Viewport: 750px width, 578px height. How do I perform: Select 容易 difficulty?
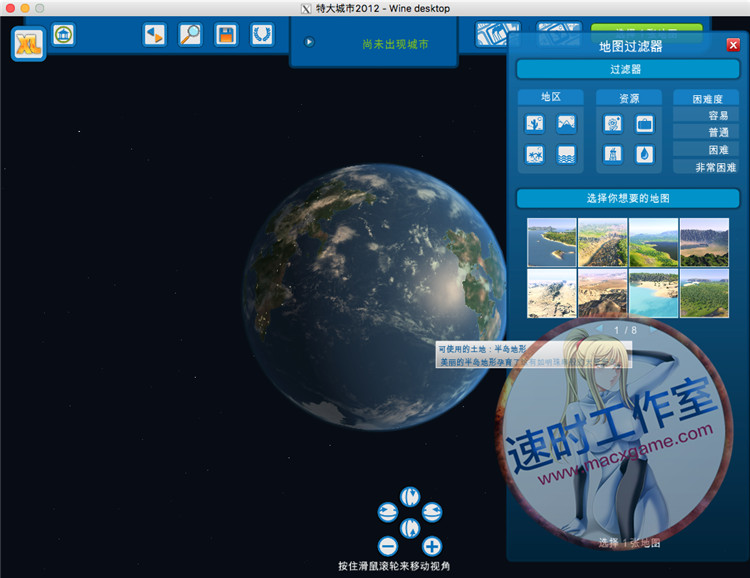pyautogui.click(x=706, y=115)
